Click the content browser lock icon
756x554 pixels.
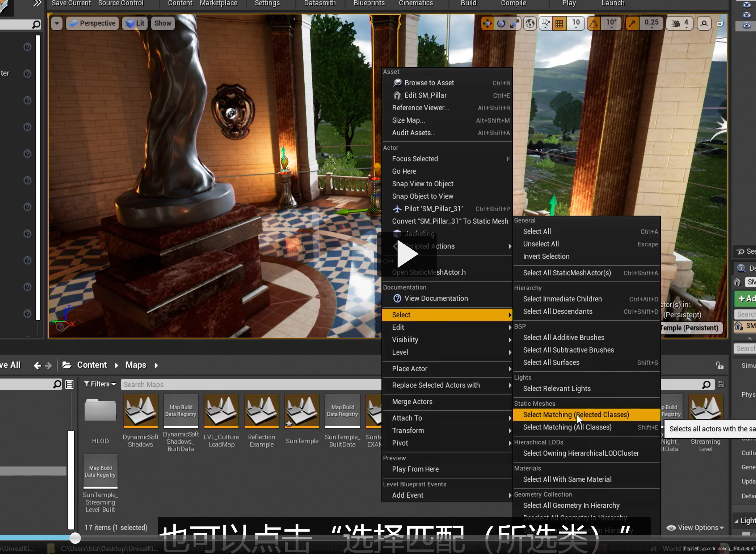(x=719, y=365)
